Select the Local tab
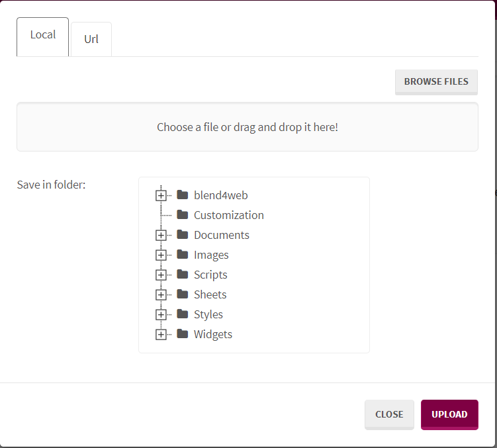 43,35
